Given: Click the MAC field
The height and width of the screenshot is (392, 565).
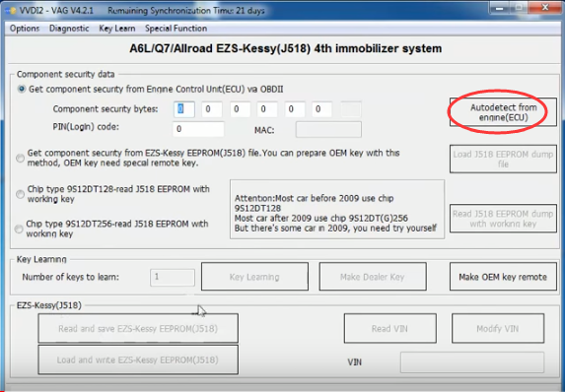Looking at the screenshot, I should pos(328,130).
